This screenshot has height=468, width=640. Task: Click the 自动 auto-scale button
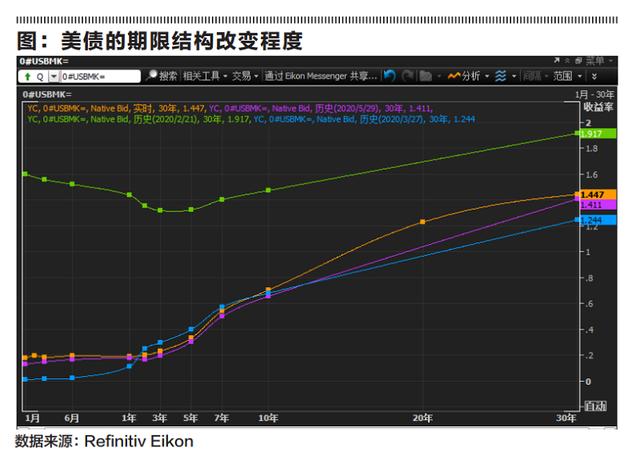pos(595,406)
